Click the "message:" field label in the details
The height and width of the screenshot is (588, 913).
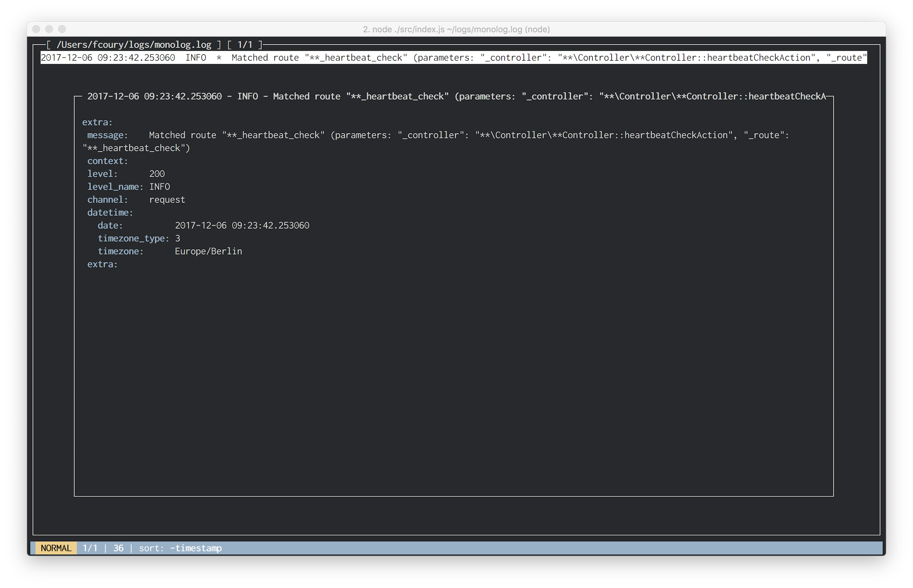pos(108,135)
